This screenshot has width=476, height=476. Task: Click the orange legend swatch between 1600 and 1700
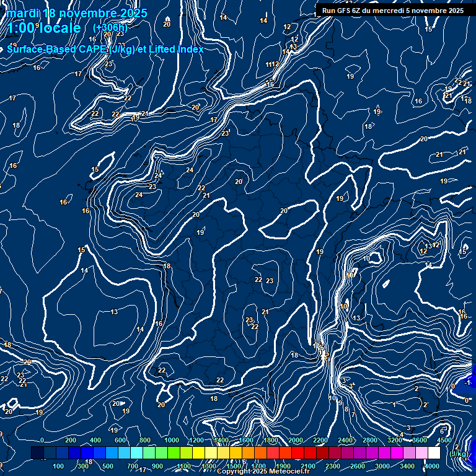point(248,452)
